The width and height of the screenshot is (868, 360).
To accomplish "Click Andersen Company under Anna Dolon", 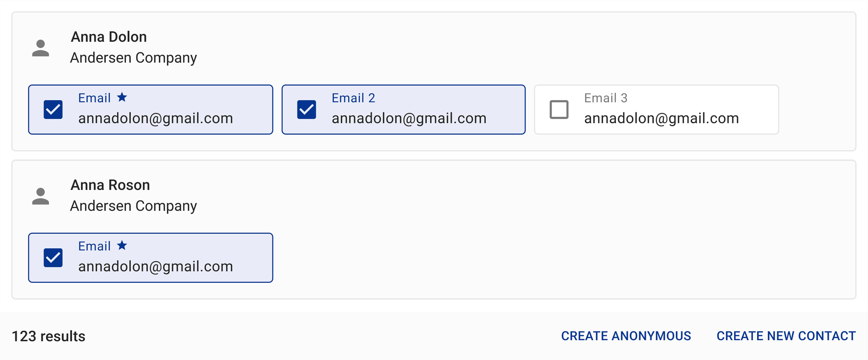I will pyautogui.click(x=133, y=58).
